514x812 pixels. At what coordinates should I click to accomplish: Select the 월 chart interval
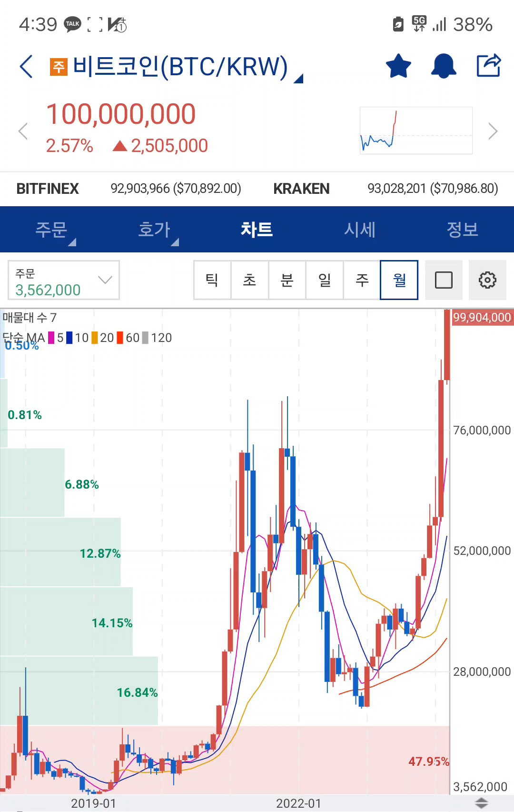click(399, 280)
